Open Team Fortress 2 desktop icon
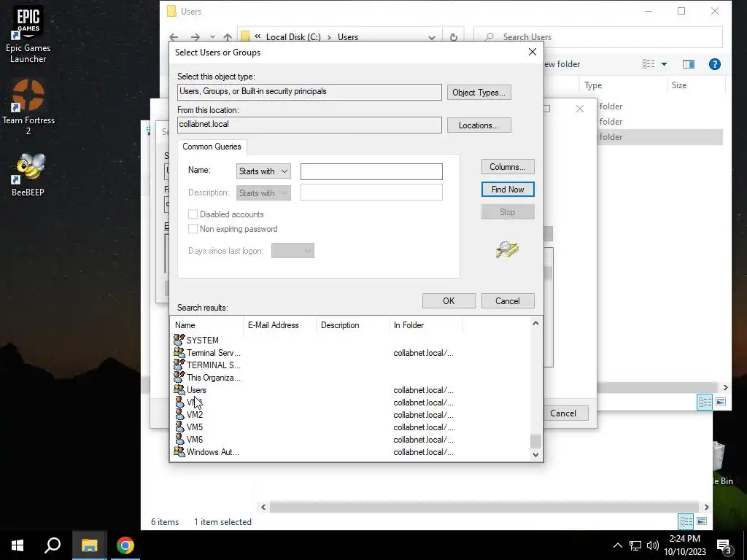Screen dimensions: 747x560 [x=28, y=106]
